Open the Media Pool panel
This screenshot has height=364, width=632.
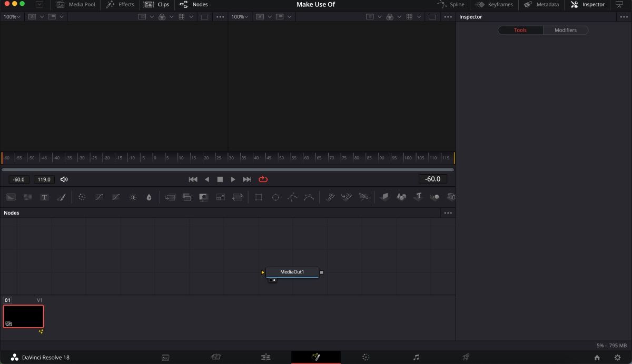[x=75, y=5]
